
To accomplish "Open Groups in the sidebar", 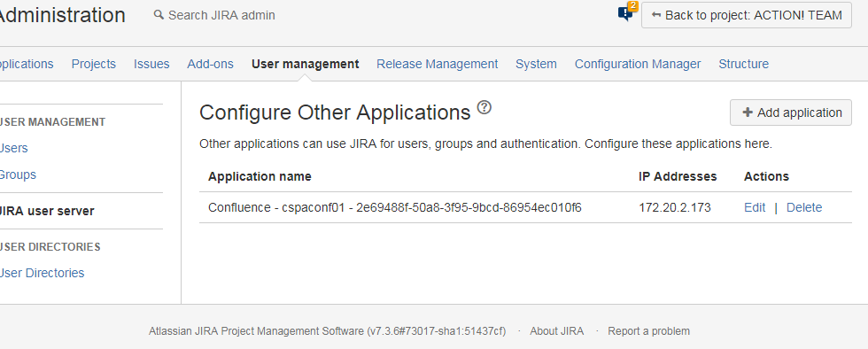I will pos(17,174).
